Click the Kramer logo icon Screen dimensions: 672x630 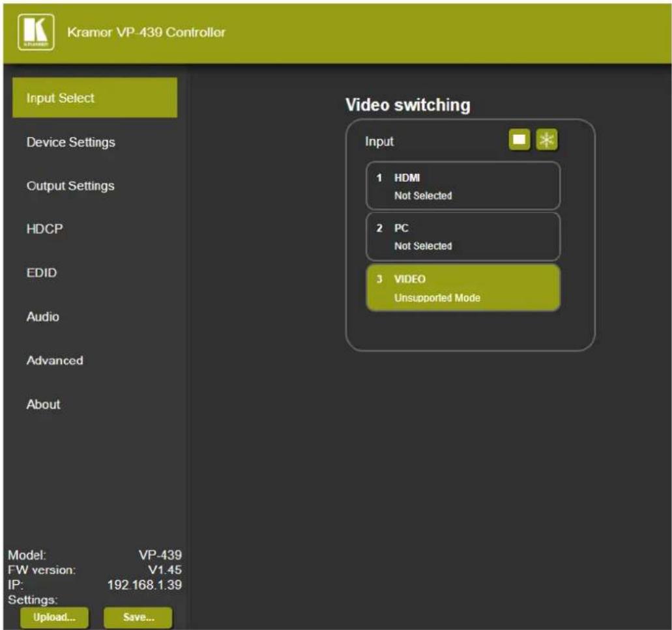(36, 32)
